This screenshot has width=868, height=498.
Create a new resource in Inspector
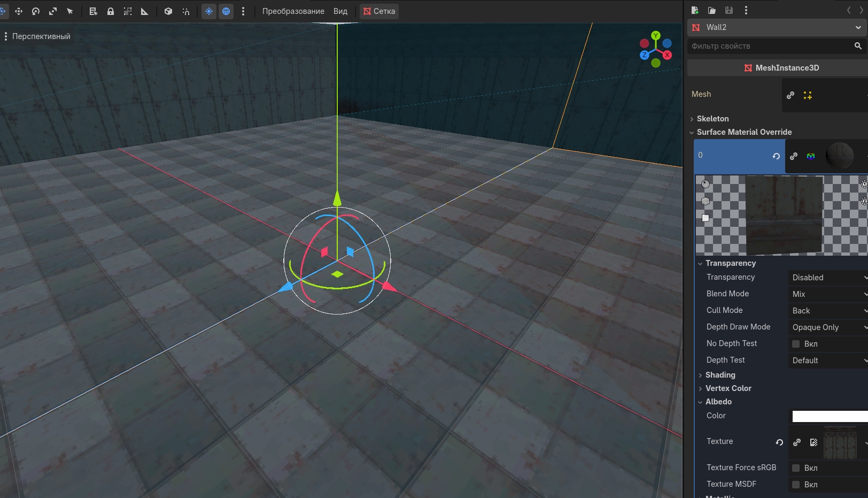pyautogui.click(x=695, y=10)
